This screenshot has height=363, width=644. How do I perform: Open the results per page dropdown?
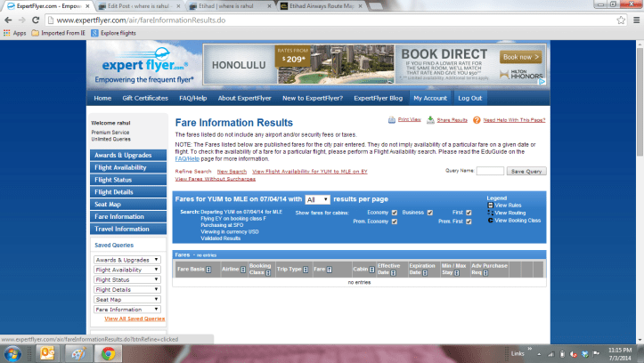point(317,200)
